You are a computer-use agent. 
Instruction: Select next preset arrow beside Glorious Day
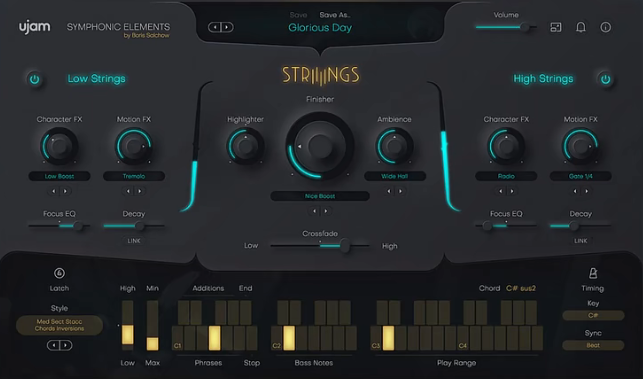[x=227, y=27]
